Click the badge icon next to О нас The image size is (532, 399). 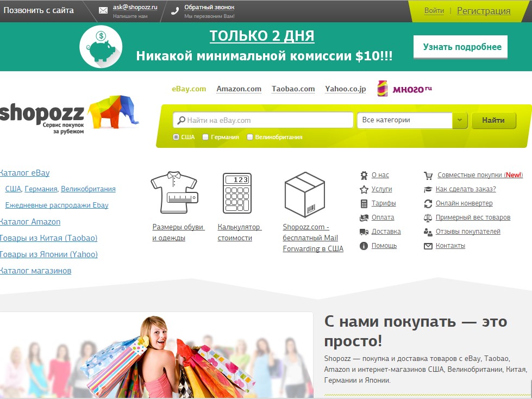click(364, 176)
